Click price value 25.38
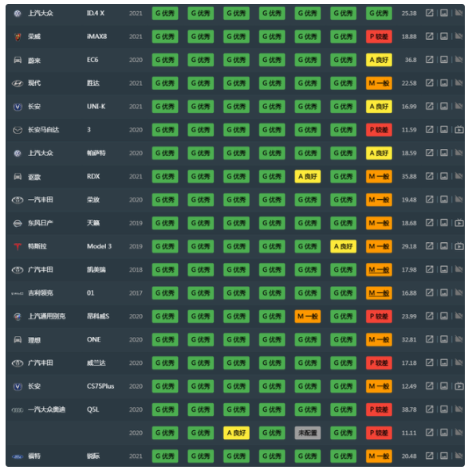This screenshot has width=476, height=470. [409, 14]
